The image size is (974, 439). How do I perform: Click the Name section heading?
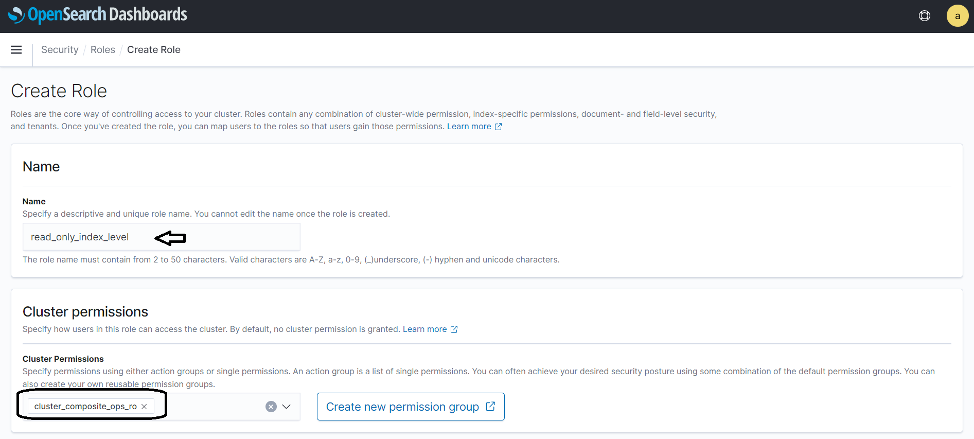41,166
